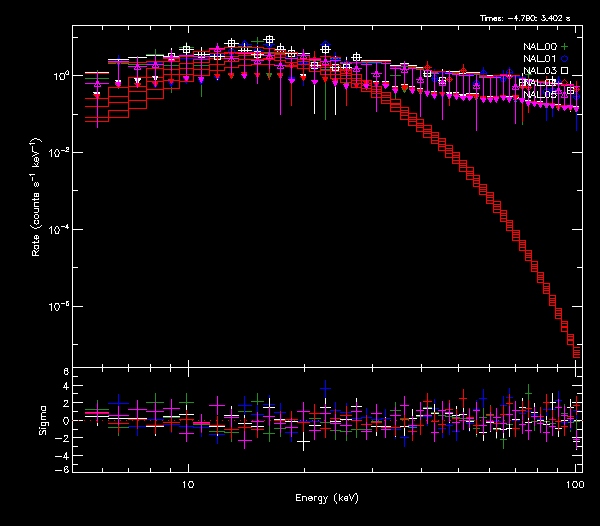Select the NAI_01 legend label

(539, 59)
